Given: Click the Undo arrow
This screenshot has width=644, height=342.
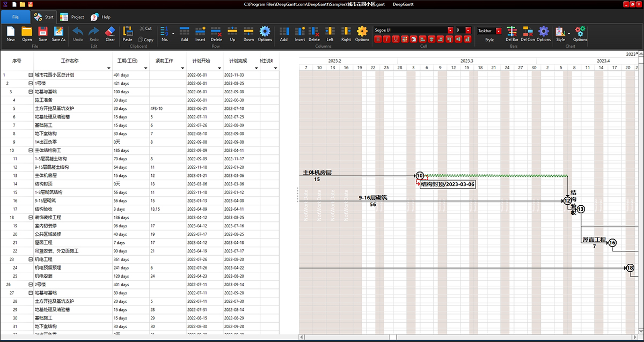Looking at the screenshot, I should (78, 32).
